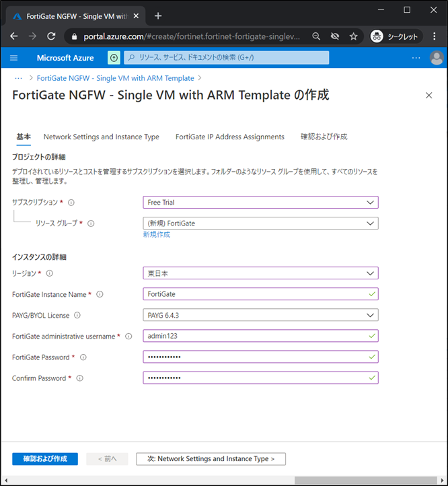The image size is (448, 486).
Task: Show info for FortiGate Password
Action: coord(83,357)
